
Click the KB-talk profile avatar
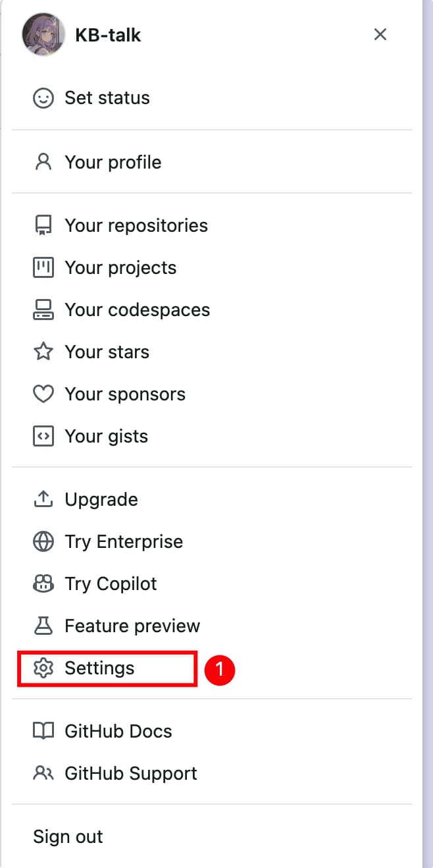click(43, 34)
